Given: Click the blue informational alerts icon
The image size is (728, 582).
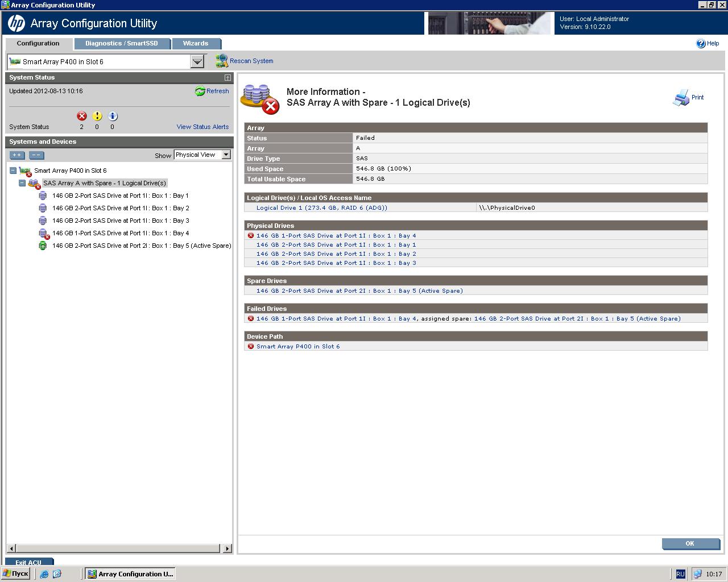Looking at the screenshot, I should [113, 116].
